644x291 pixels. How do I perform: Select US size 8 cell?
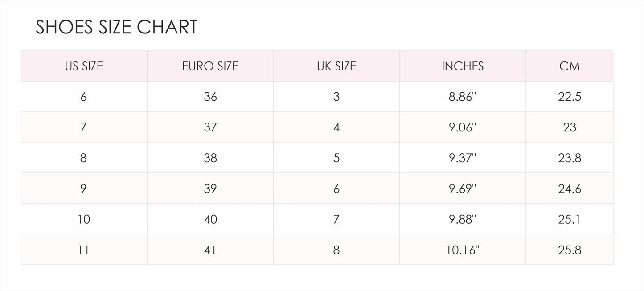tap(84, 158)
